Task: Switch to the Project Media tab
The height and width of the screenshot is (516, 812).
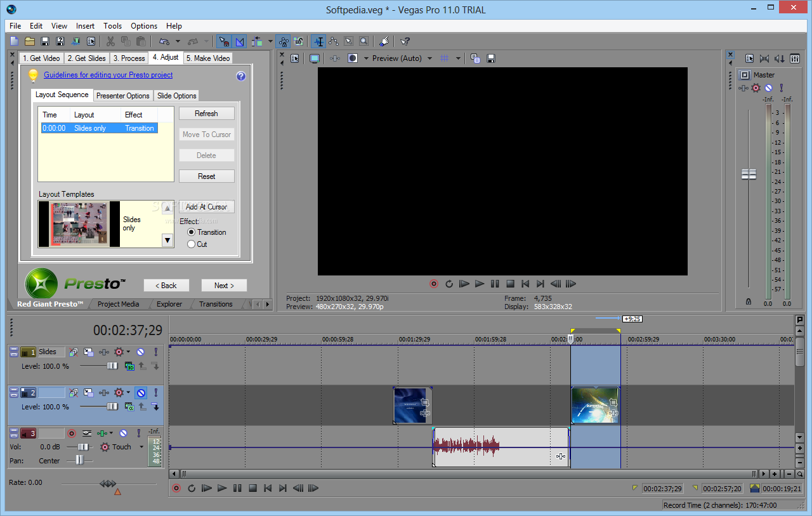Action: (x=118, y=304)
